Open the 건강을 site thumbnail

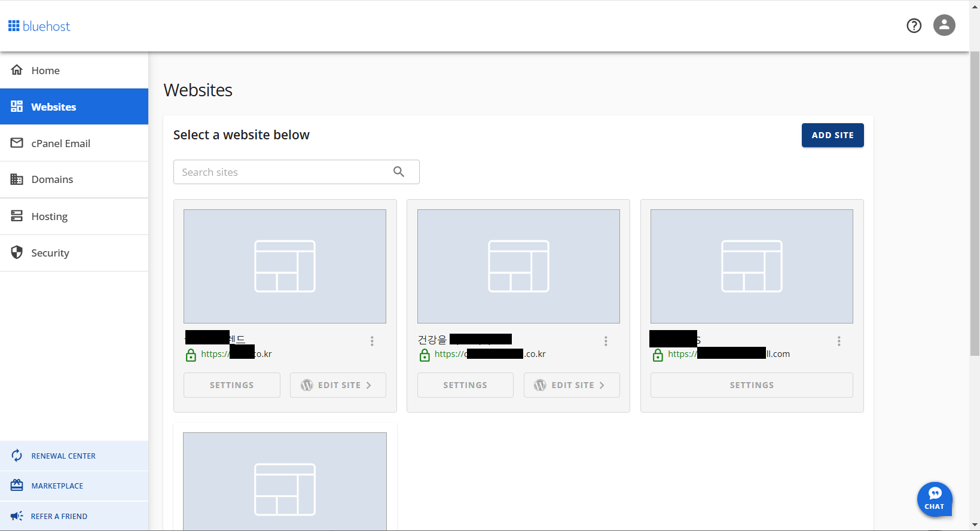click(518, 266)
